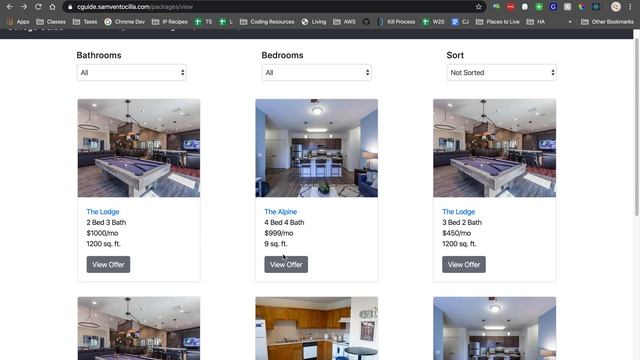The height and width of the screenshot is (360, 640).
Task: Click the $999/mo price text
Action: pyautogui.click(x=279, y=233)
